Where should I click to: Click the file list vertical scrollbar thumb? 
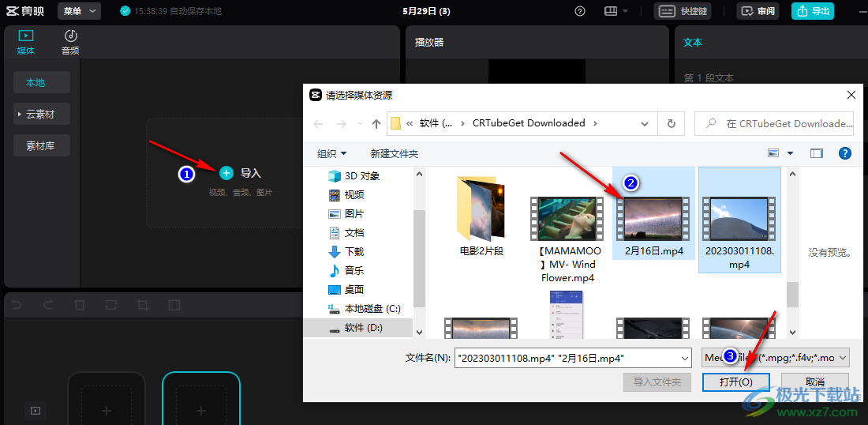[793, 294]
